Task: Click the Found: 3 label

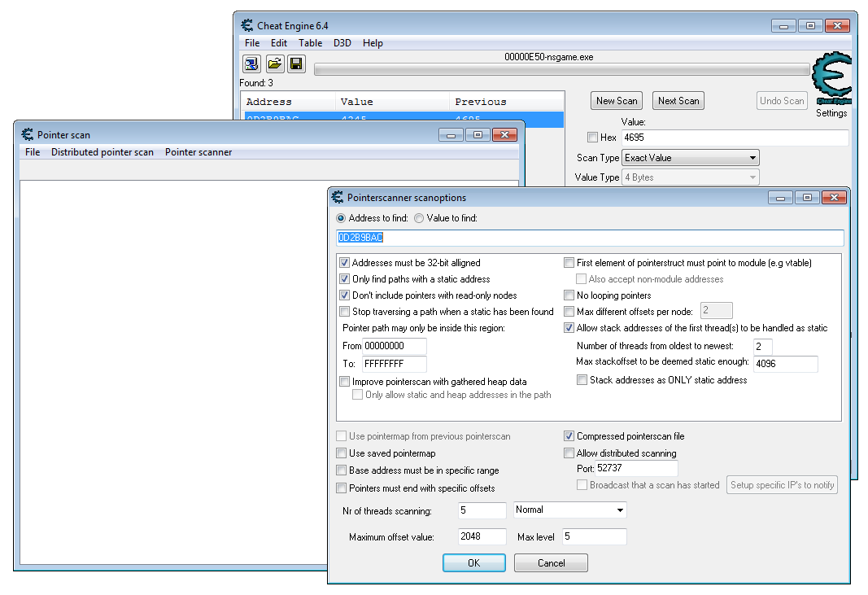Action: coord(255,83)
